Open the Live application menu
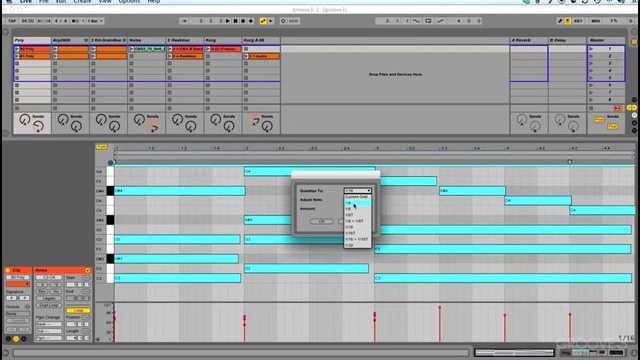640x360 pixels. pos(26,2)
